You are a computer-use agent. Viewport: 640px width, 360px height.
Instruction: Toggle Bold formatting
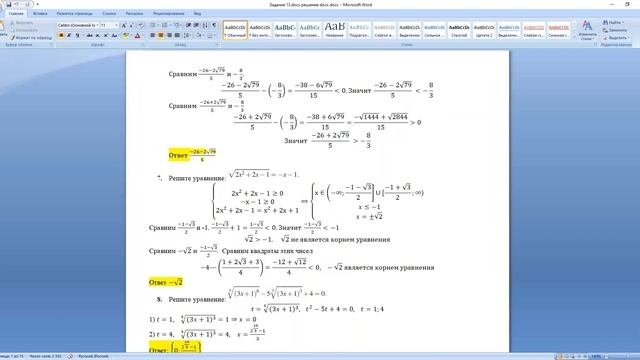61,36
